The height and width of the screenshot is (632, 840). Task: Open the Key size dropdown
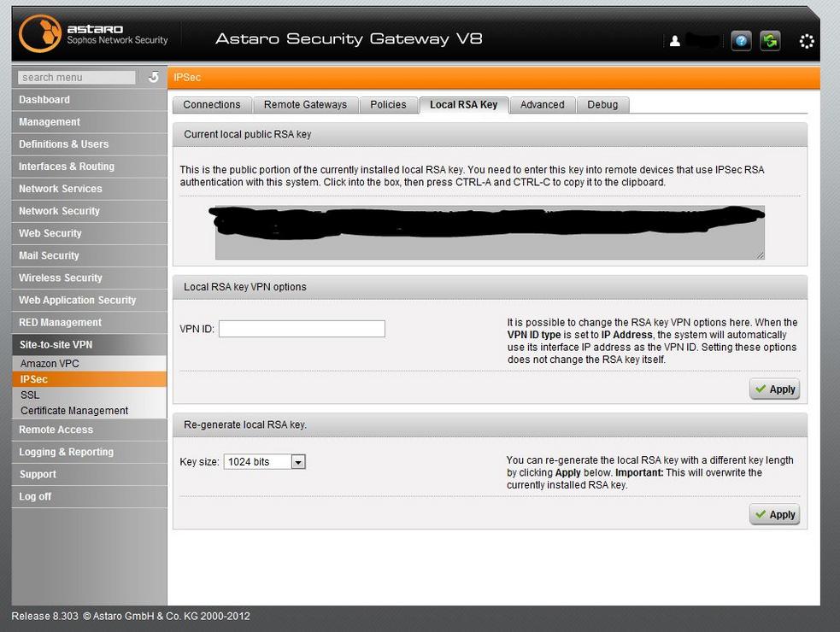(x=265, y=462)
